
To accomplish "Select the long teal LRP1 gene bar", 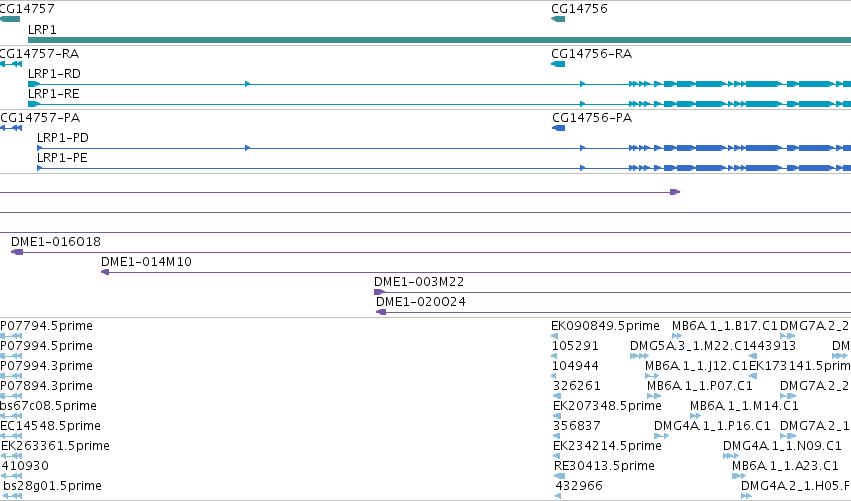I will [x=440, y=40].
